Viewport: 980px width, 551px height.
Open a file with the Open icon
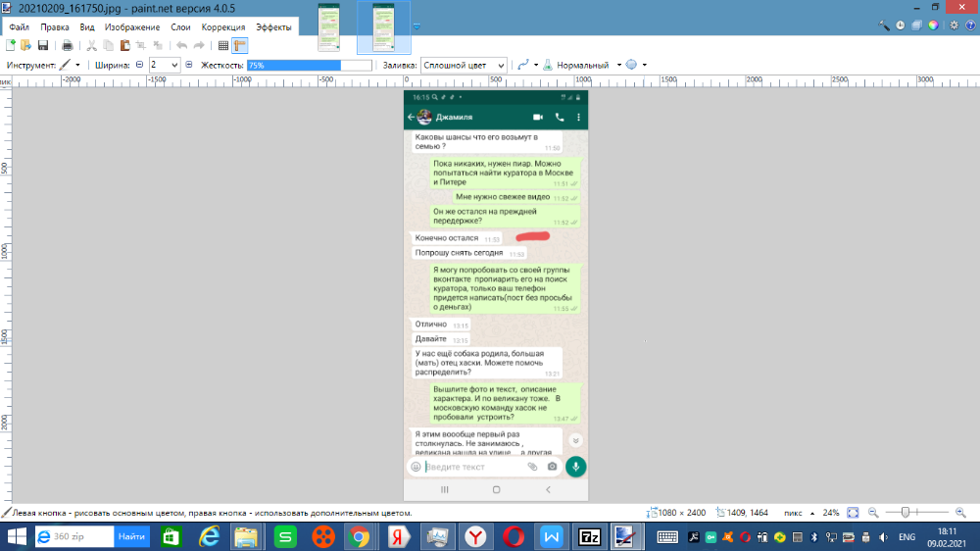(x=26, y=45)
